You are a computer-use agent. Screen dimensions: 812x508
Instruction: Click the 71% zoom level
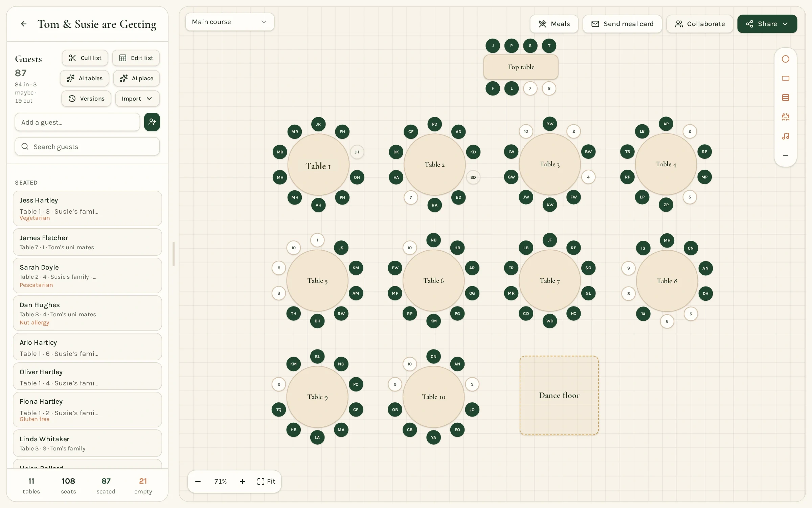click(x=220, y=481)
